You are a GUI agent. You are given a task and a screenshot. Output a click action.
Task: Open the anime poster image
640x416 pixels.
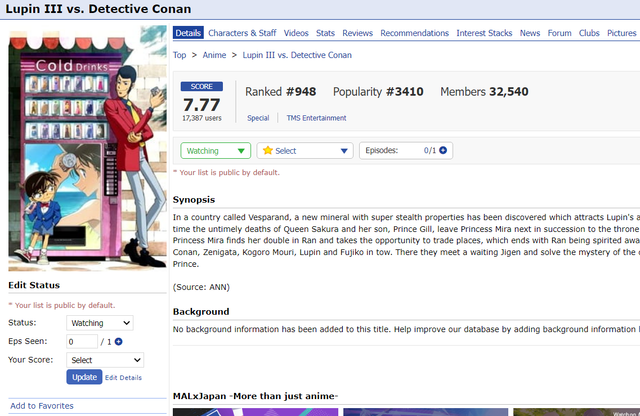point(87,148)
